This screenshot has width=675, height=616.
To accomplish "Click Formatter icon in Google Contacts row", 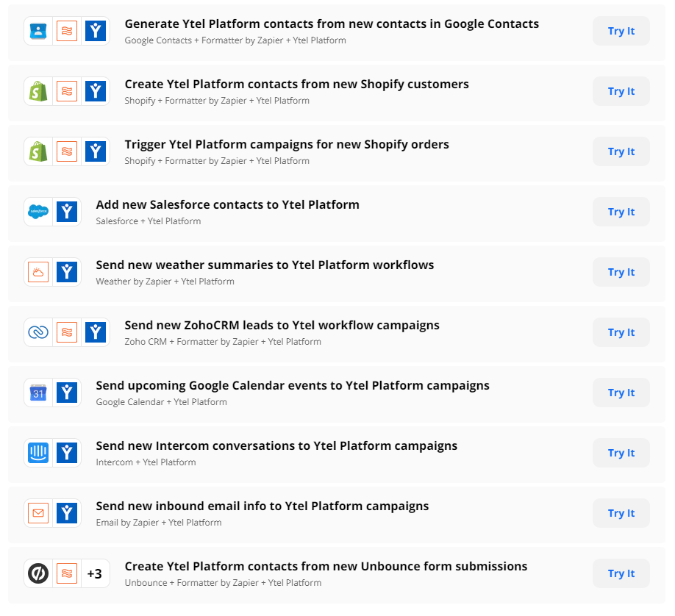I will pos(67,31).
